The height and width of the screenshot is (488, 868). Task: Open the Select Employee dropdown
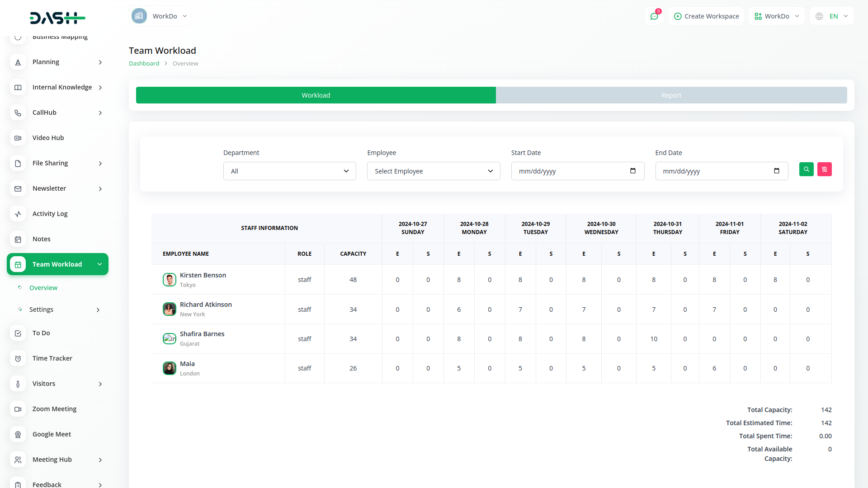[x=433, y=171]
